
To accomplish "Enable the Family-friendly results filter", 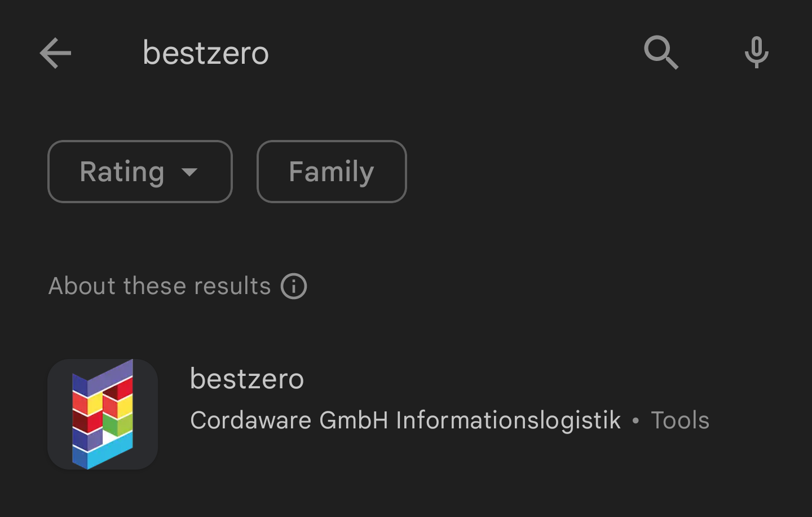I will tap(332, 172).
